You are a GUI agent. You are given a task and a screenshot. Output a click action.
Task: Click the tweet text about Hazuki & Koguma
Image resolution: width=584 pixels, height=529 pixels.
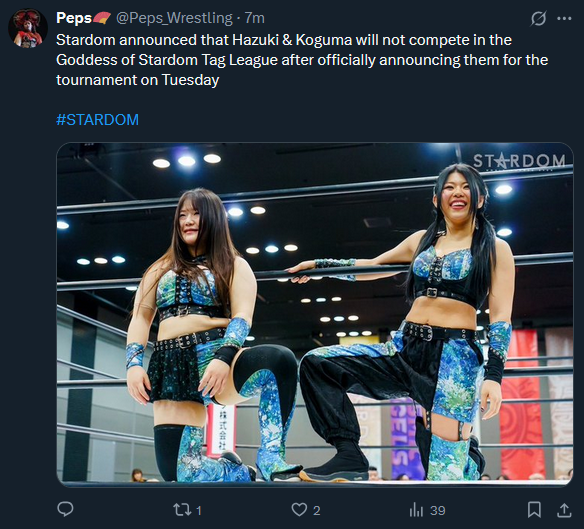point(302,60)
